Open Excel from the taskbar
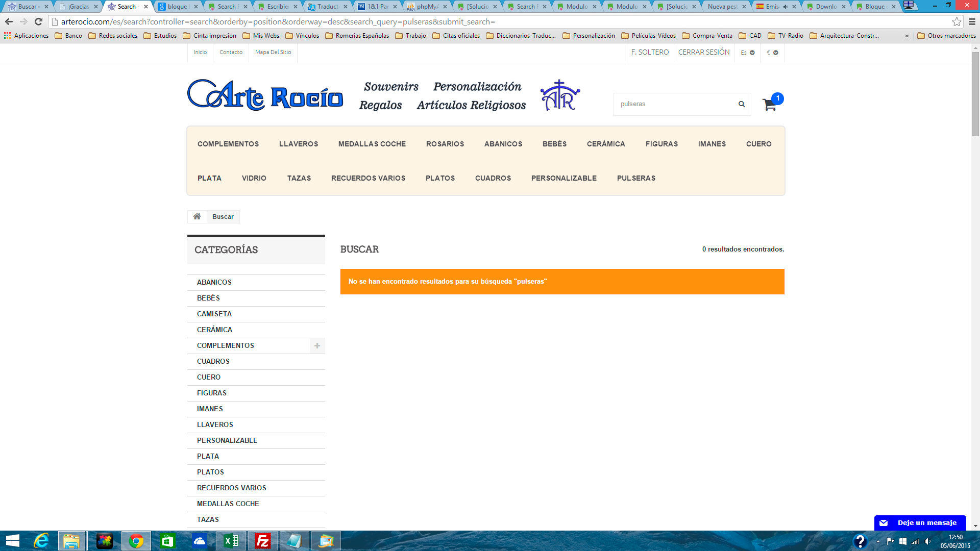This screenshot has width=980, height=551. (x=231, y=541)
